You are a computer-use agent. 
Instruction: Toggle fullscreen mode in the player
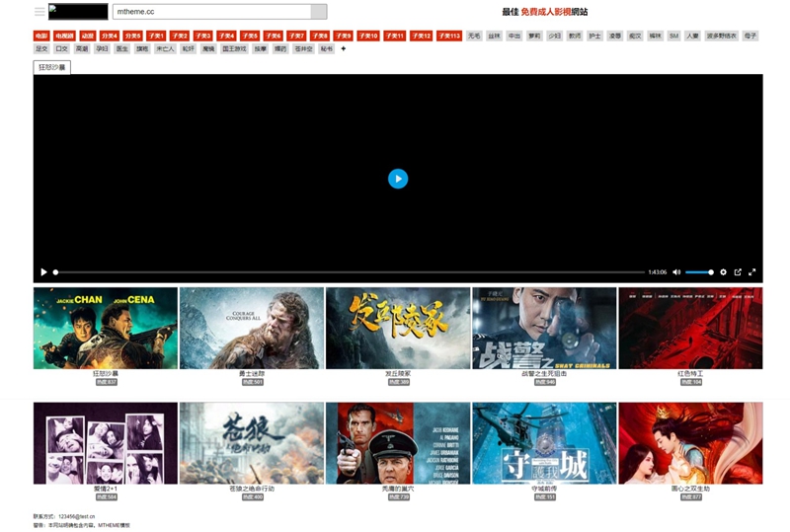[752, 272]
